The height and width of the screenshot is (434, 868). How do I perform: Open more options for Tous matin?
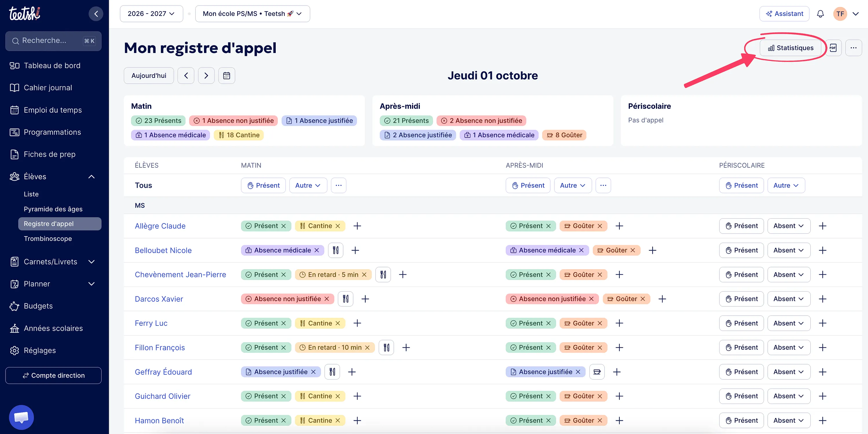339,186
